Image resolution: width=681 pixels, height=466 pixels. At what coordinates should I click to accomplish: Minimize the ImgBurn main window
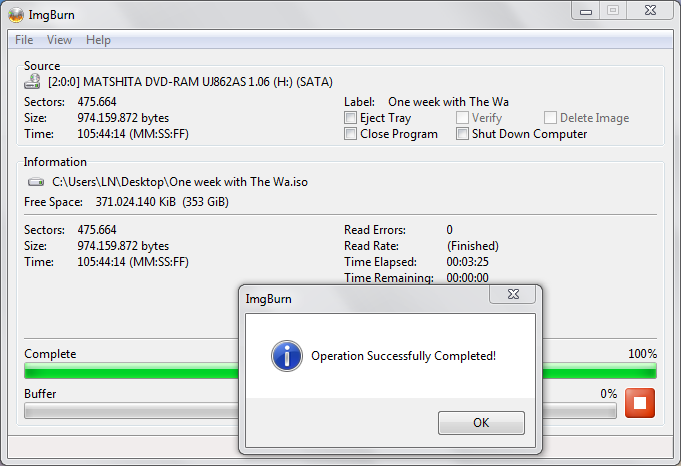pyautogui.click(x=586, y=10)
